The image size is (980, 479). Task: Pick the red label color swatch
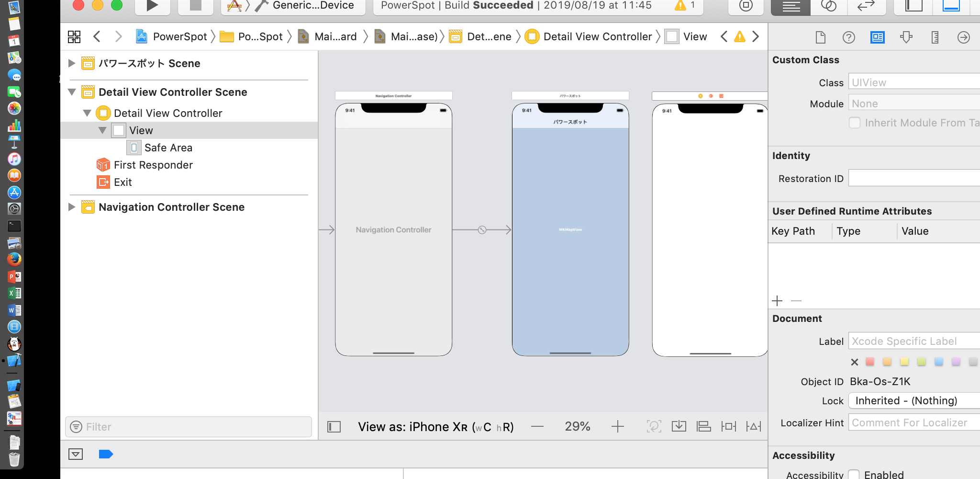point(870,362)
